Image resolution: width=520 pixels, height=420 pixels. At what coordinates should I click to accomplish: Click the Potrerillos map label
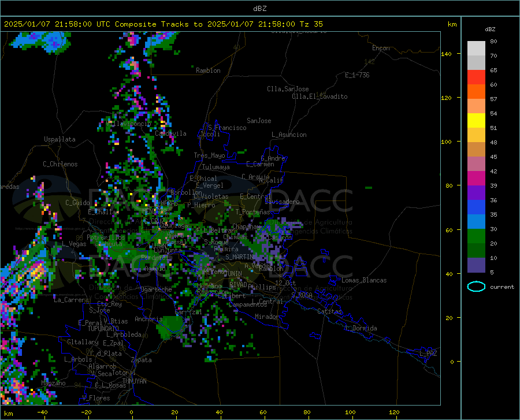[x=106, y=237]
